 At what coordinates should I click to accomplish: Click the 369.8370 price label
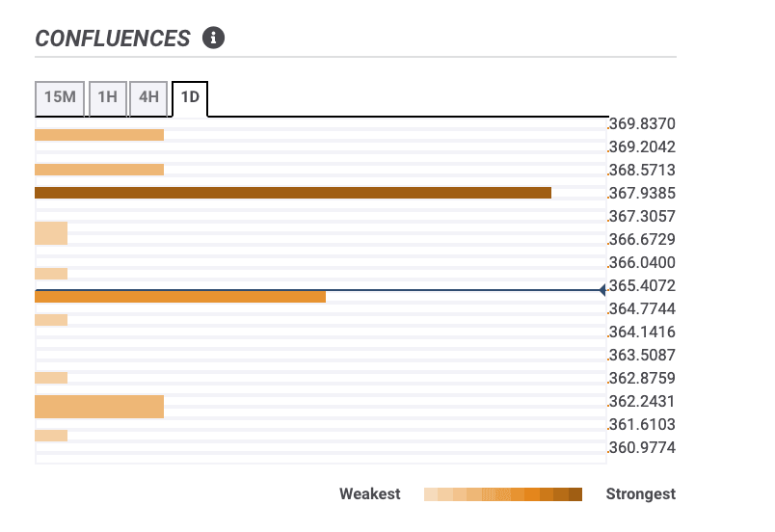tap(642, 124)
